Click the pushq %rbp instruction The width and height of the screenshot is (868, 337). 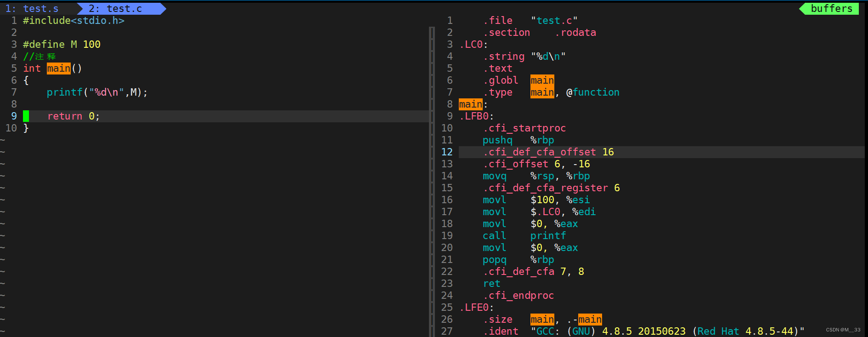pos(518,140)
